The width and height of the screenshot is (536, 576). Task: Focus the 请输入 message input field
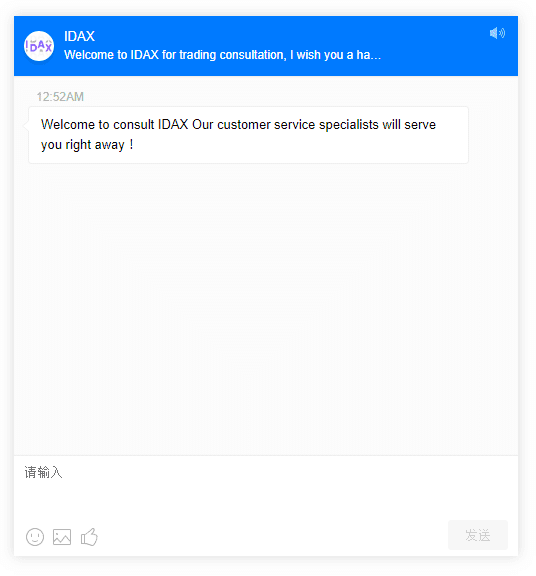266,487
